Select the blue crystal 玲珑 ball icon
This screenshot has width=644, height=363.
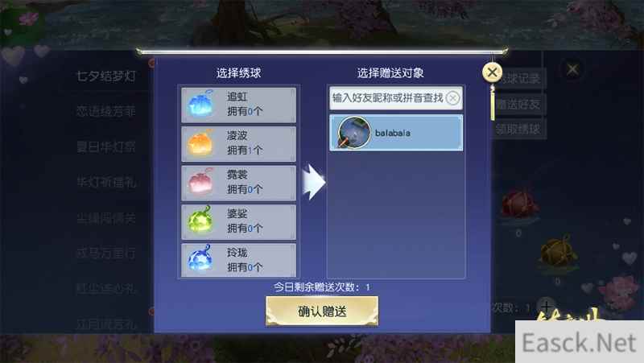(x=200, y=260)
